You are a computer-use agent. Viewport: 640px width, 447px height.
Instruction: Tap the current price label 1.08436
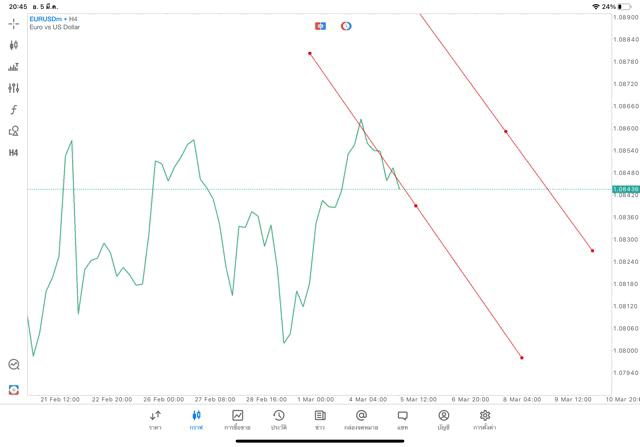(624, 189)
